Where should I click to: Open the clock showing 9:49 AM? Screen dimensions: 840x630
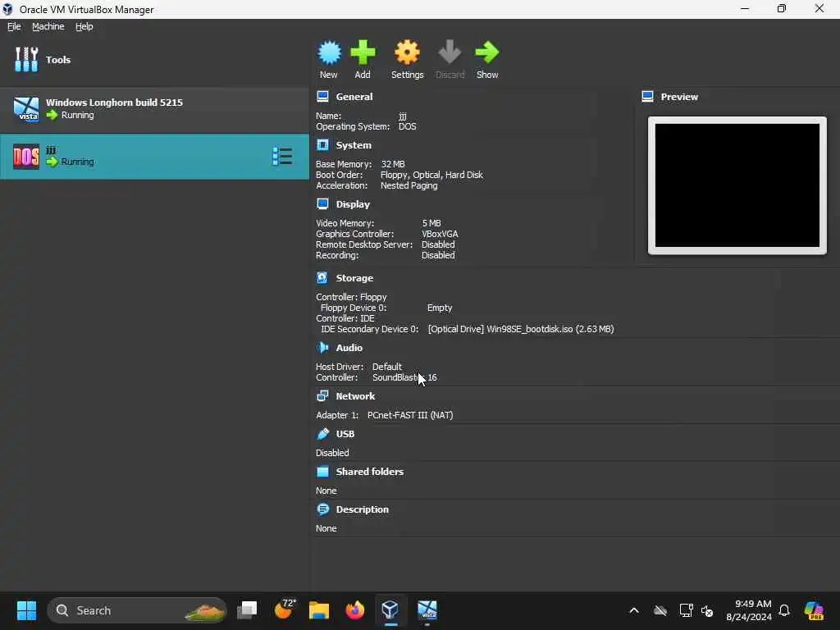tap(749, 610)
